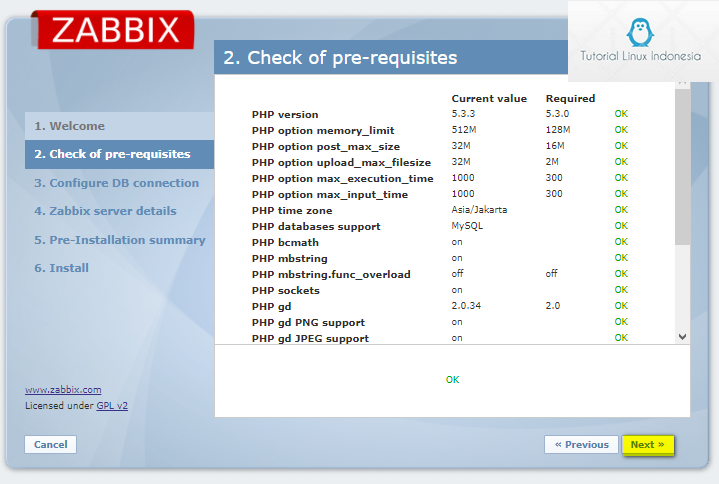Click the gd version '2.0.34'
Viewport: 719px width, 484px height.
pyautogui.click(x=466, y=306)
